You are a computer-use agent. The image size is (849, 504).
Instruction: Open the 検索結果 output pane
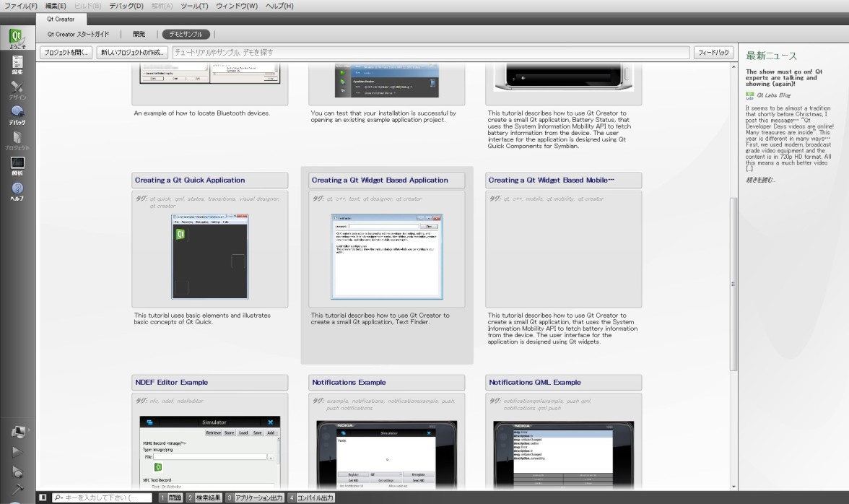pyautogui.click(x=204, y=498)
